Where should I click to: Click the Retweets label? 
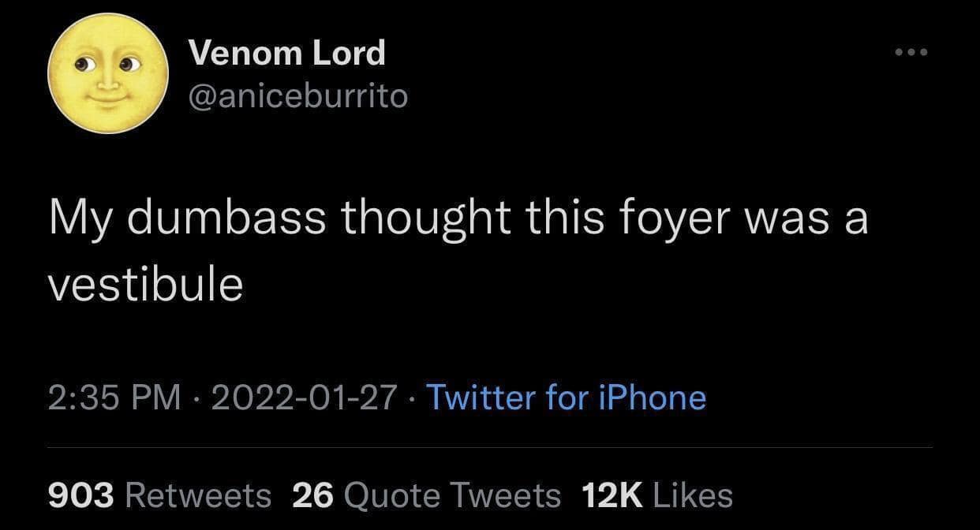click(x=198, y=495)
